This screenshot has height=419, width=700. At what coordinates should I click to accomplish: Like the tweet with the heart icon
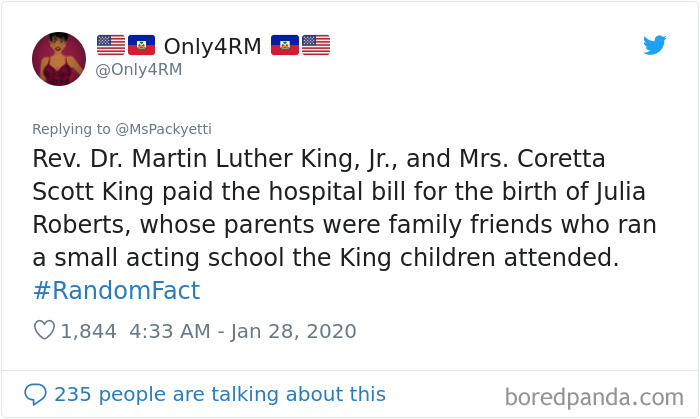44,330
